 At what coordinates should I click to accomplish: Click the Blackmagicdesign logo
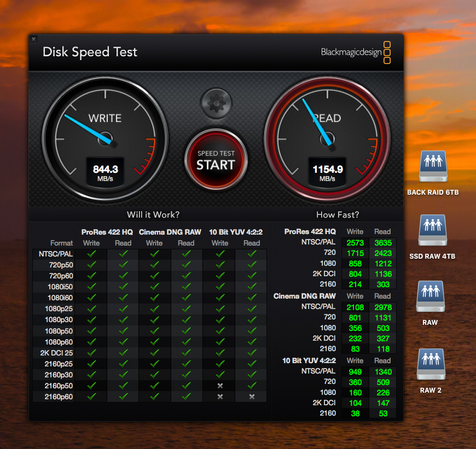point(356,52)
